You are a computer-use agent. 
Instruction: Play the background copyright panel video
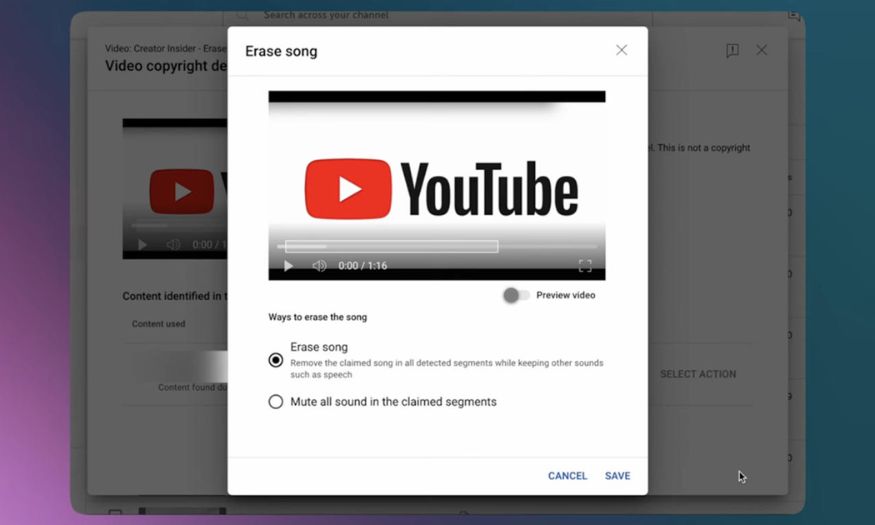[x=142, y=244]
